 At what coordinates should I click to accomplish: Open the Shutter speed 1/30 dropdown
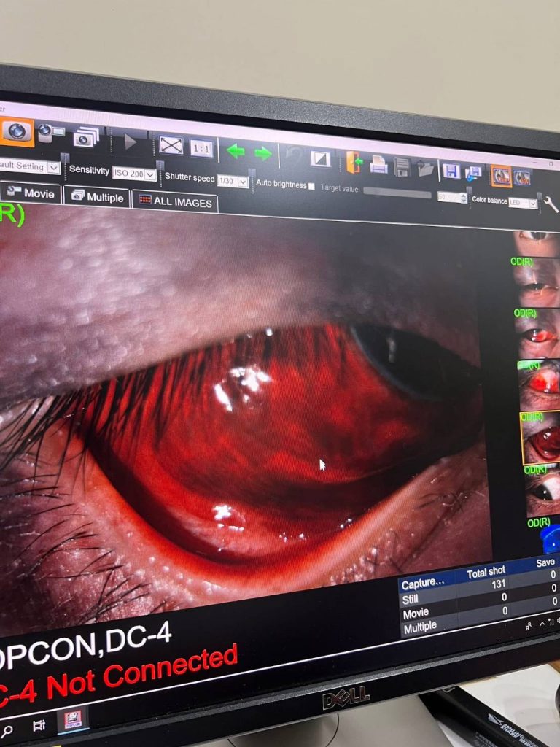tap(233, 181)
